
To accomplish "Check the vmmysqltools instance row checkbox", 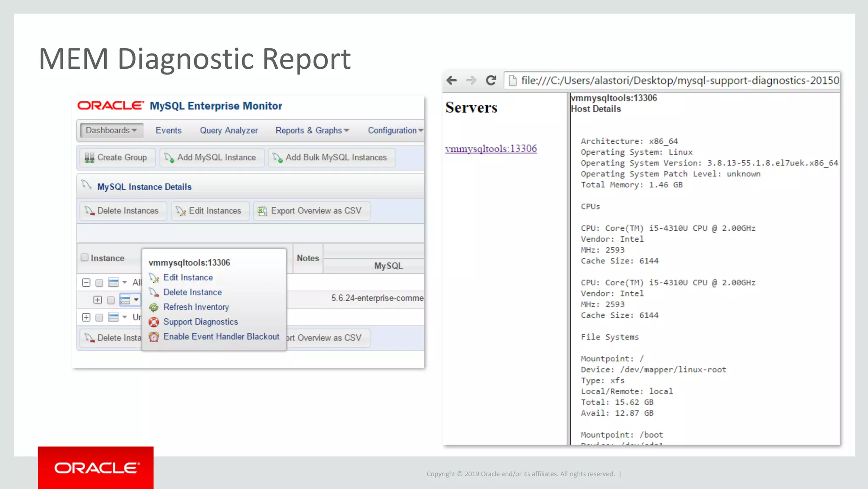I will pos(111,300).
